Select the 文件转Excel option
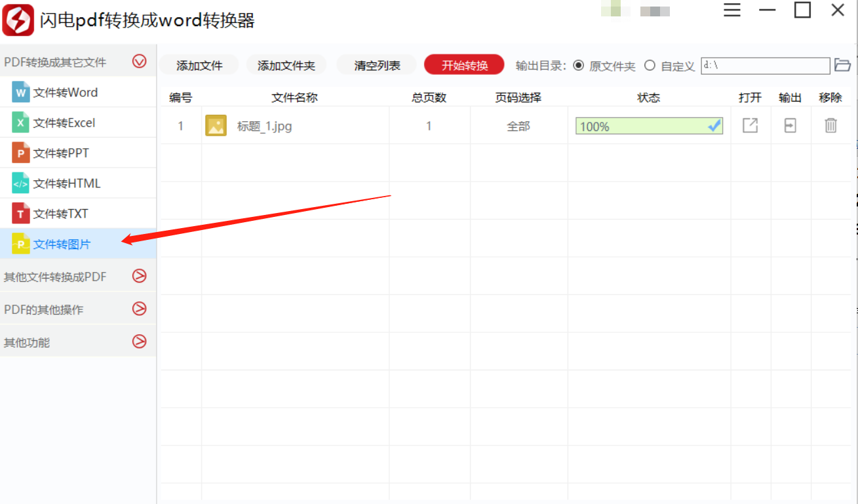Screen dimensions: 858x504 78,123
